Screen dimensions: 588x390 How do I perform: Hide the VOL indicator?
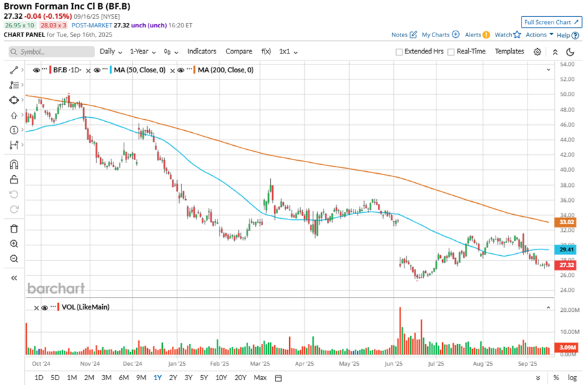(44, 307)
